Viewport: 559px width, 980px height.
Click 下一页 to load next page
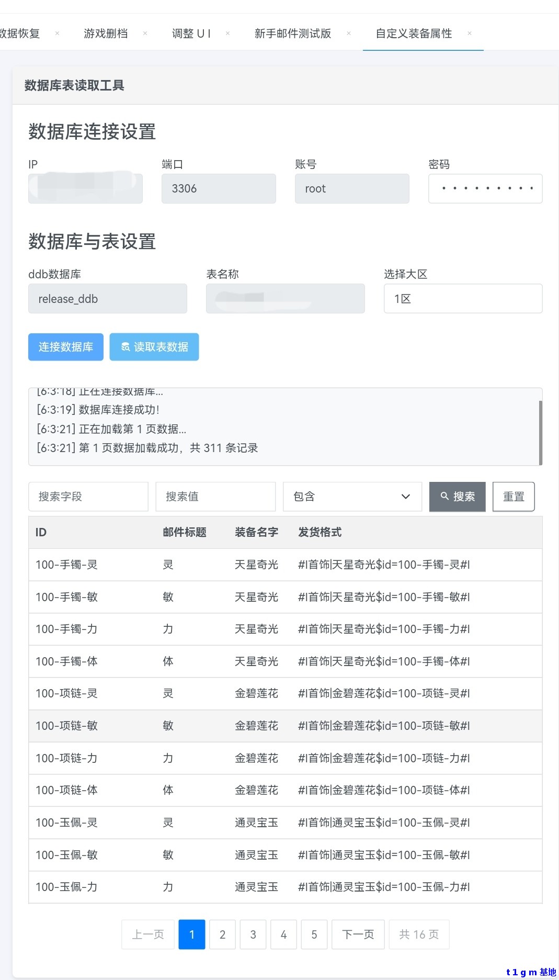(x=358, y=934)
